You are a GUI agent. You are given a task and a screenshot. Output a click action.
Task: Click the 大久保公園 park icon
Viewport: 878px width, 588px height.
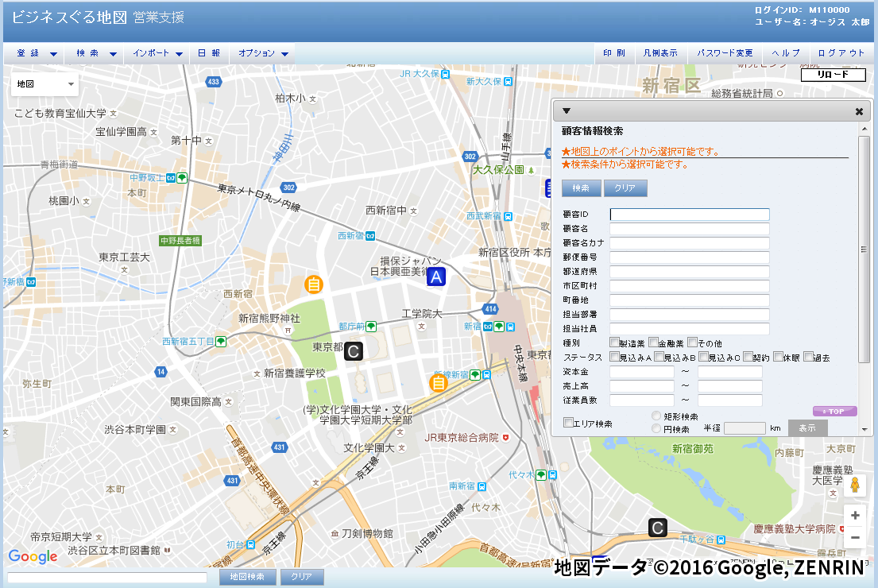tap(531, 170)
